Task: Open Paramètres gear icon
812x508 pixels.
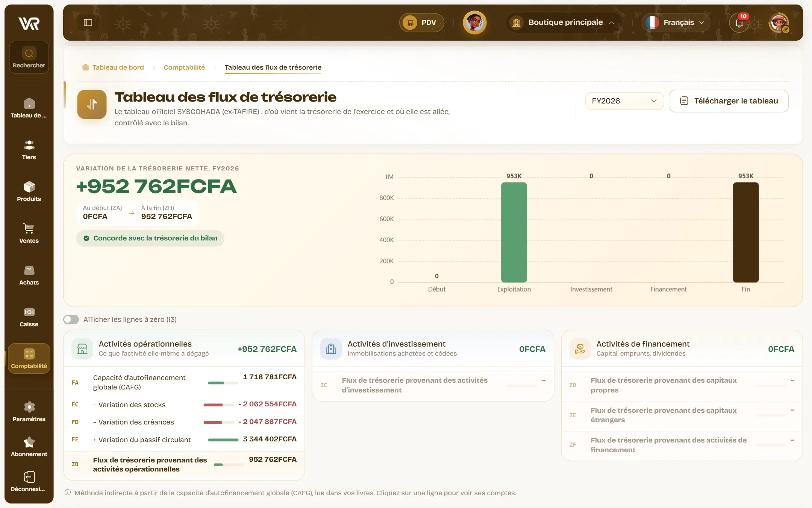Action: (x=29, y=407)
